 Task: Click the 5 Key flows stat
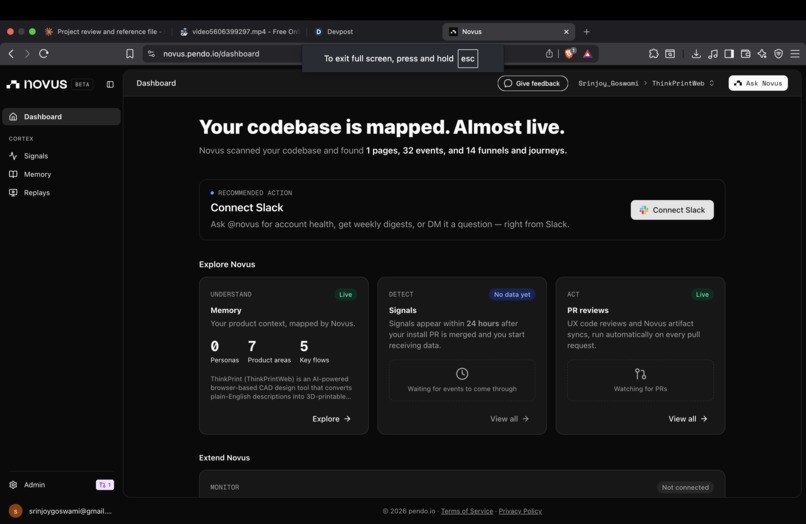[x=314, y=351]
